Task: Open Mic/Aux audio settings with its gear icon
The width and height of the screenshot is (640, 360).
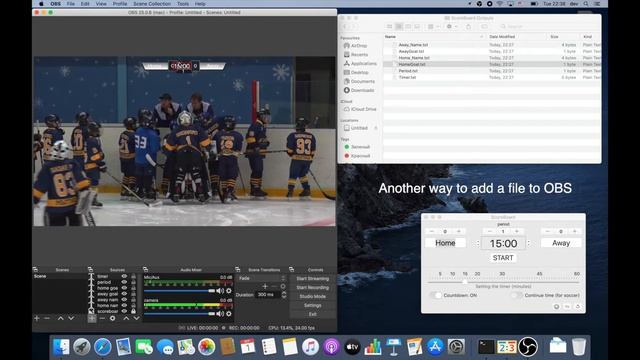Action: click(229, 291)
